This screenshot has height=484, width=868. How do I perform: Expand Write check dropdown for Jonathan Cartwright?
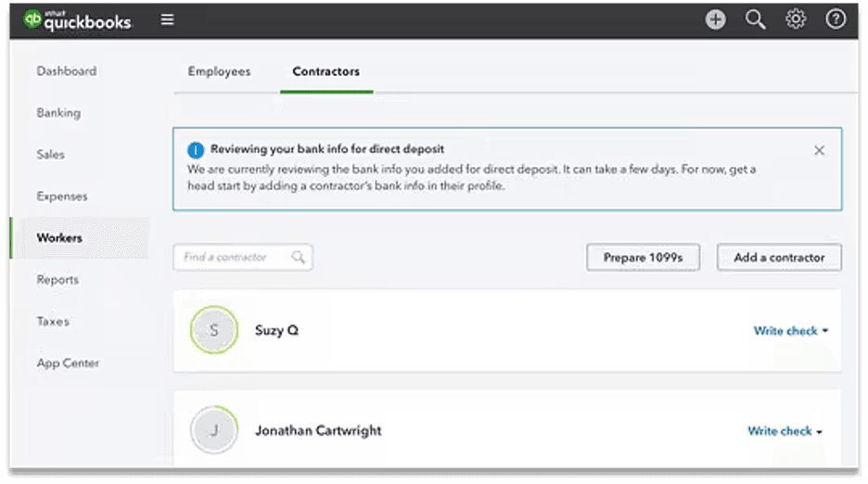point(819,431)
